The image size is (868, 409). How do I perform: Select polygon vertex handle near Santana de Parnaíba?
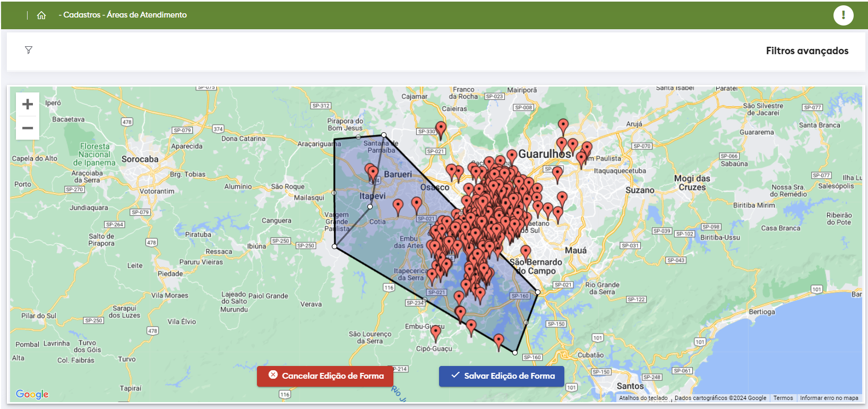click(x=384, y=135)
